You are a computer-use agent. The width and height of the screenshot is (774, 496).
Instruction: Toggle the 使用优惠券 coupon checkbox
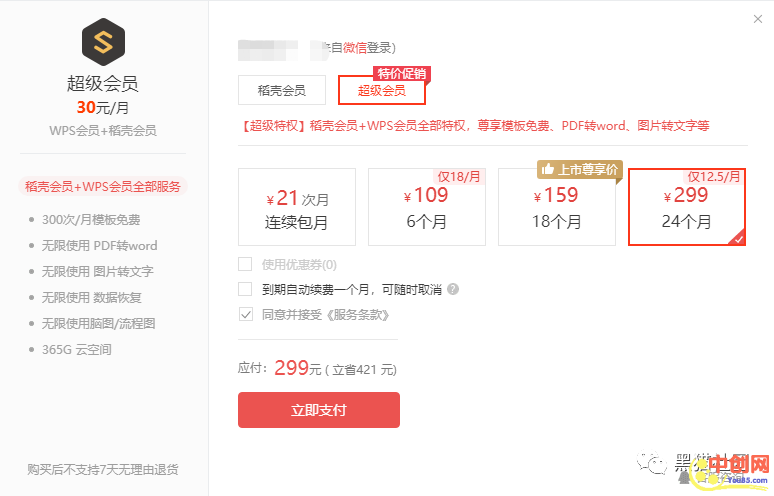(x=245, y=264)
